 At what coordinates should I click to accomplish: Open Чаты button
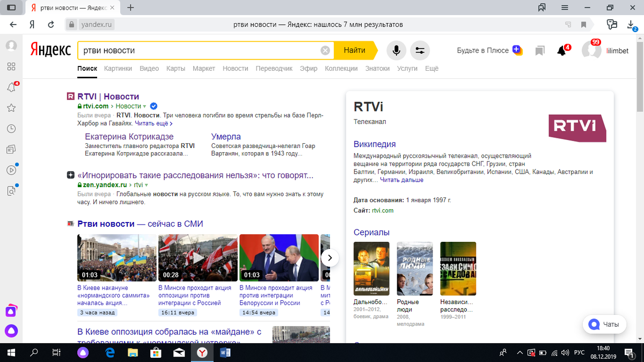point(604,324)
